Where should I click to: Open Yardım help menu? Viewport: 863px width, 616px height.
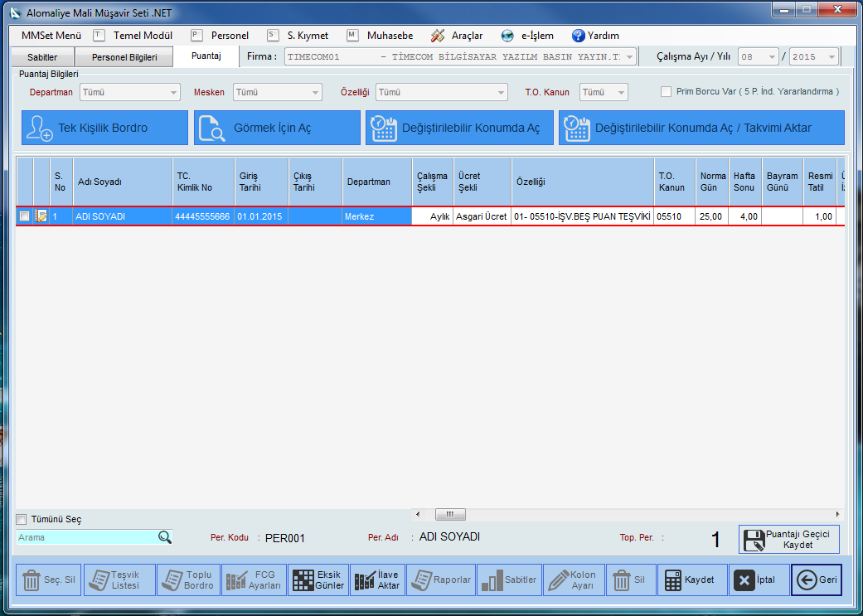tap(595, 36)
